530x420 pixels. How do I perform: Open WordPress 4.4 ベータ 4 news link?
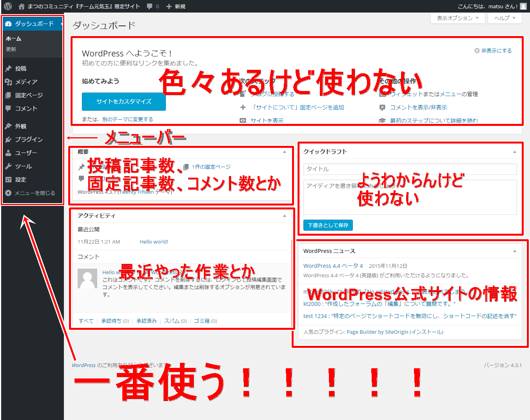(333, 266)
